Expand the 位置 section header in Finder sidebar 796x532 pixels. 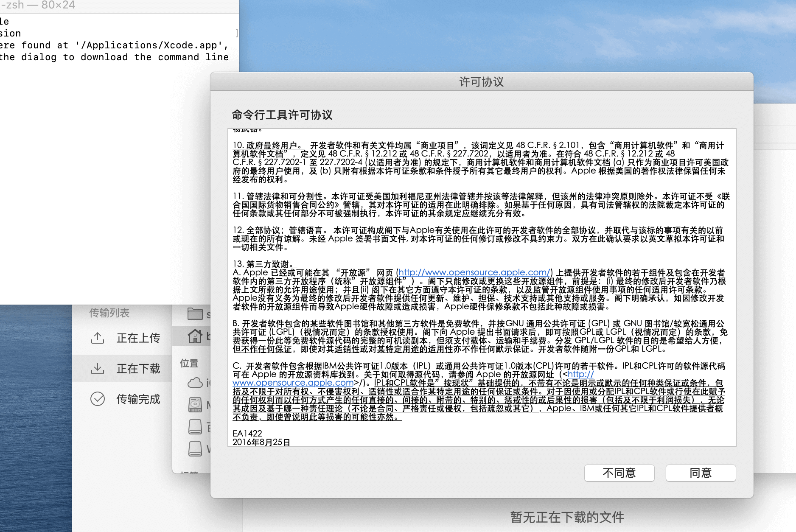click(189, 363)
